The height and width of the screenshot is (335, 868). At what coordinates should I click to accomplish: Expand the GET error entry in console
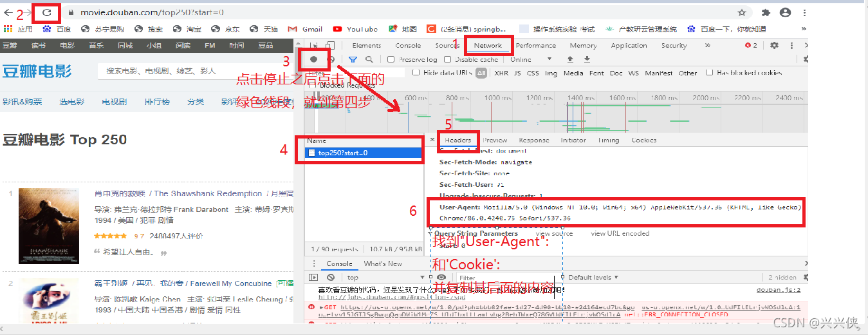(x=323, y=308)
